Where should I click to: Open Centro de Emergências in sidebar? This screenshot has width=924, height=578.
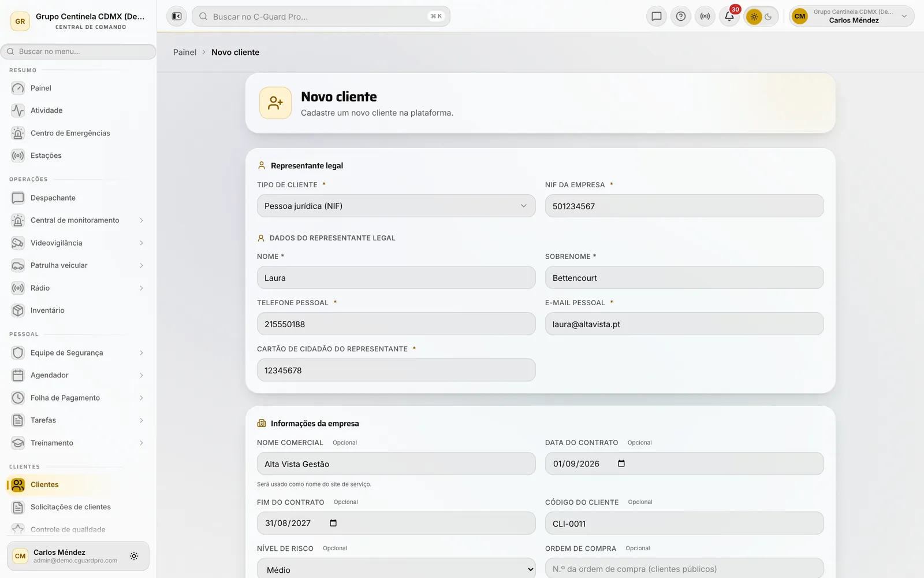point(77,133)
